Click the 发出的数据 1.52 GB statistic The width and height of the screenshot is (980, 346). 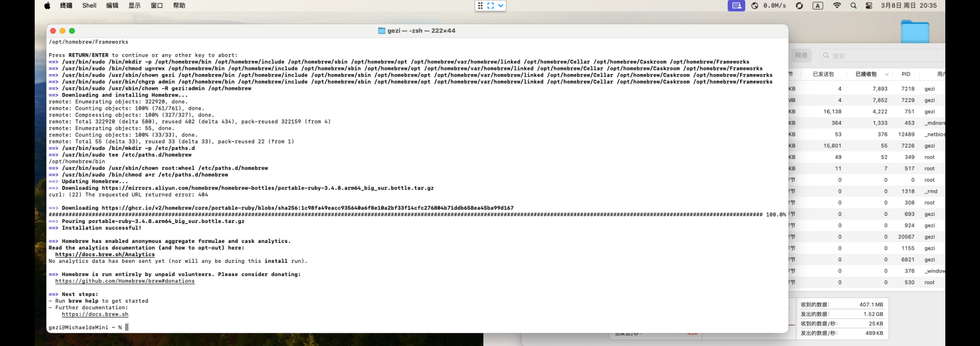click(x=842, y=314)
